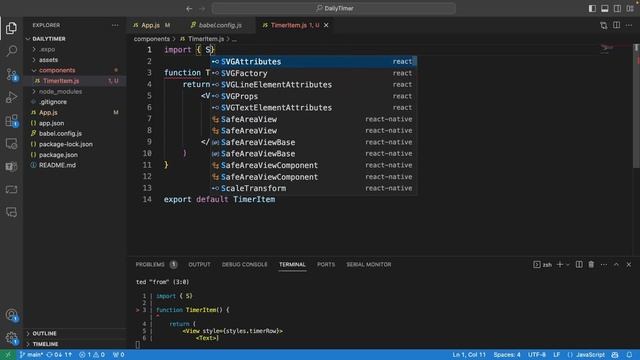
Task: Expand the assets folder
Action: [x=48, y=60]
